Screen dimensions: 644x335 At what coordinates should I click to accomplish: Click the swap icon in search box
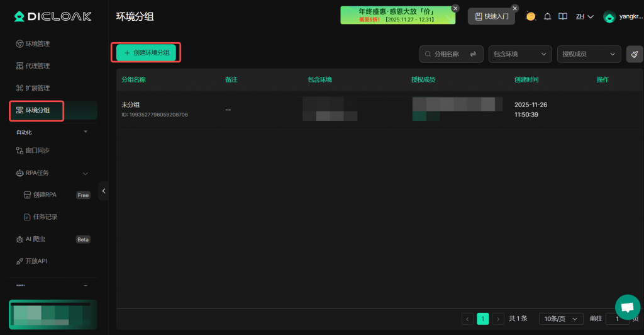(x=473, y=54)
